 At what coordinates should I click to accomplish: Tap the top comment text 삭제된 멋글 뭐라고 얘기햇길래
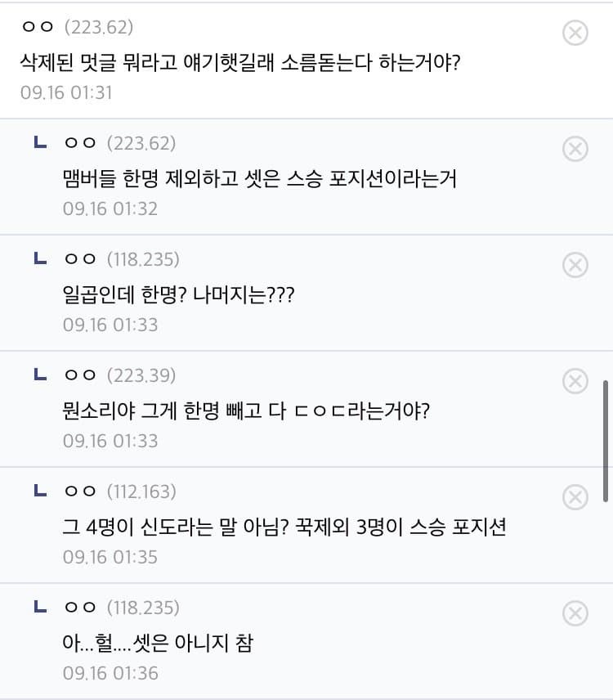239,61
